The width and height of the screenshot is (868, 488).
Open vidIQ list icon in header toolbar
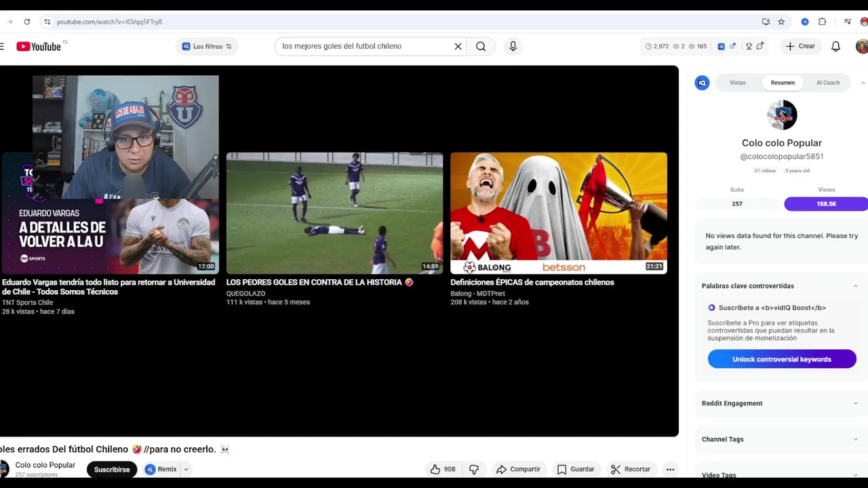(x=732, y=46)
